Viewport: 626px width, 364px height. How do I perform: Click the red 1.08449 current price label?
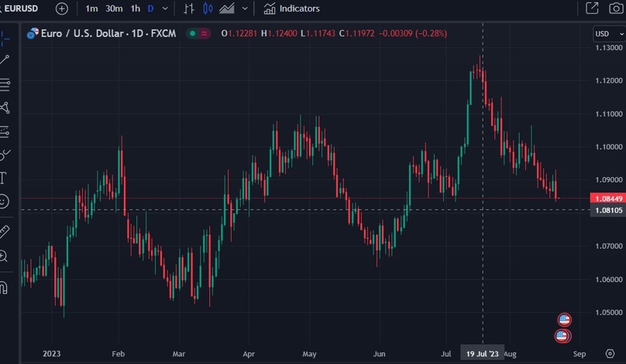tap(608, 199)
